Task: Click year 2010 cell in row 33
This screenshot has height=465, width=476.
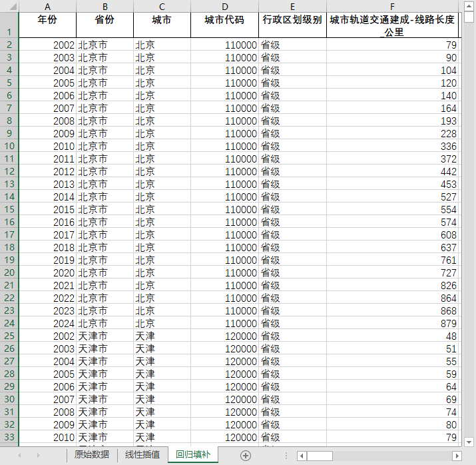Action: (47, 437)
